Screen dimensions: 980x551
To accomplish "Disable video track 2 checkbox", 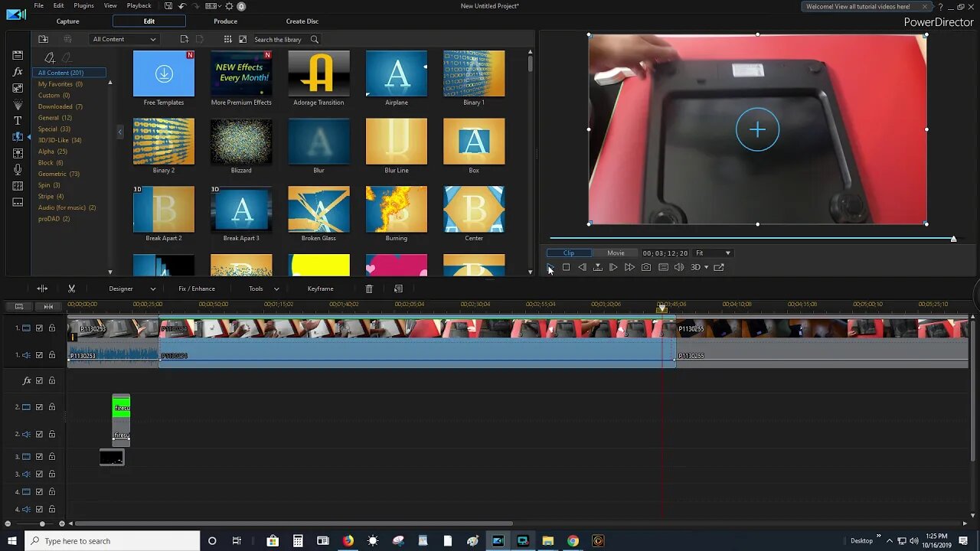I will pyautogui.click(x=39, y=407).
